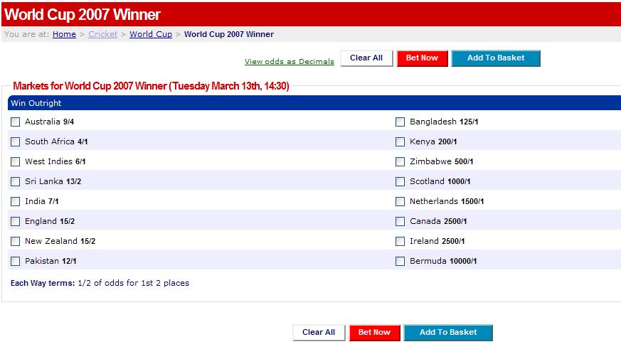Check the Kenya 200/1 box
621x364 pixels.
[x=400, y=142]
